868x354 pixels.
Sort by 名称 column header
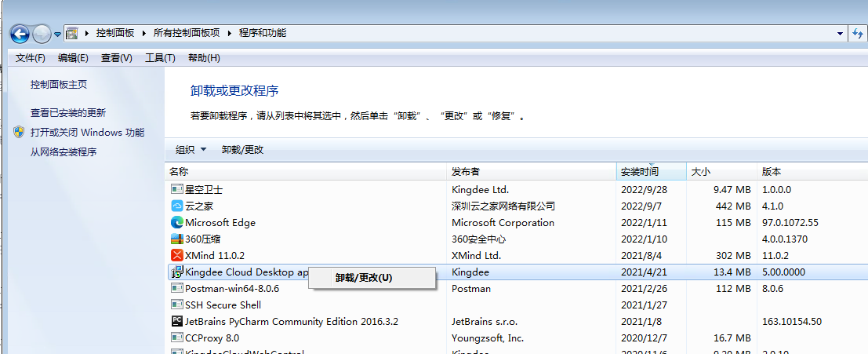306,172
